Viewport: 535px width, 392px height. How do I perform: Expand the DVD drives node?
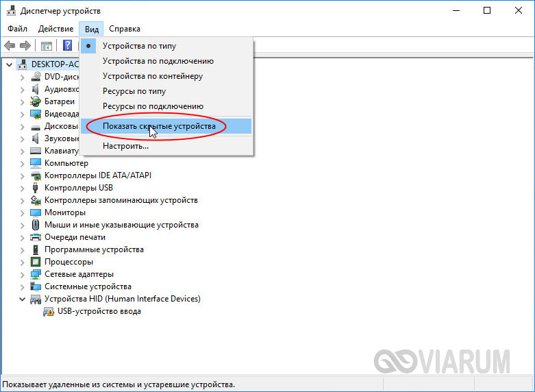[23, 77]
